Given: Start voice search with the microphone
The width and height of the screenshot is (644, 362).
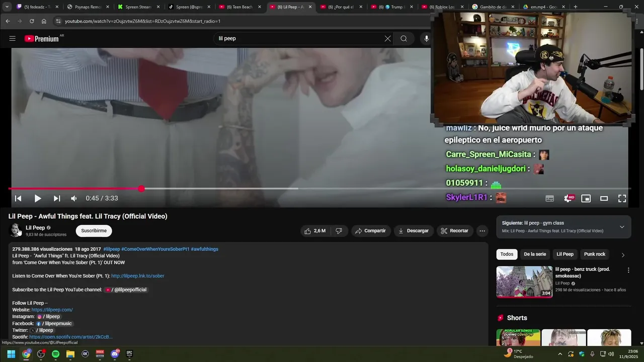Looking at the screenshot, I should 427,39.
